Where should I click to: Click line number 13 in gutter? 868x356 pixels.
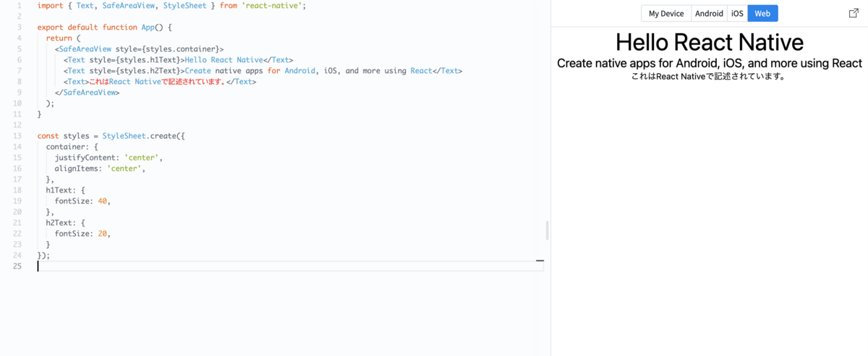pos(17,136)
